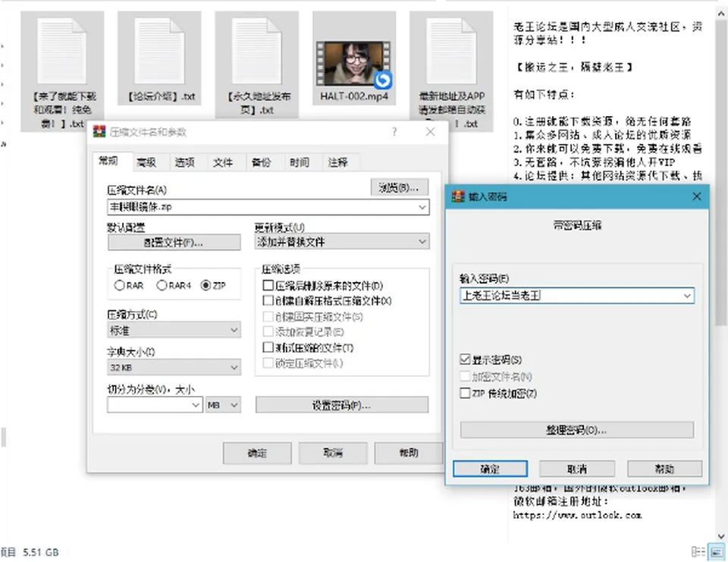Click the preview pane scroll up arrow
The width and height of the screenshot is (728, 562).
(x=721, y=14)
